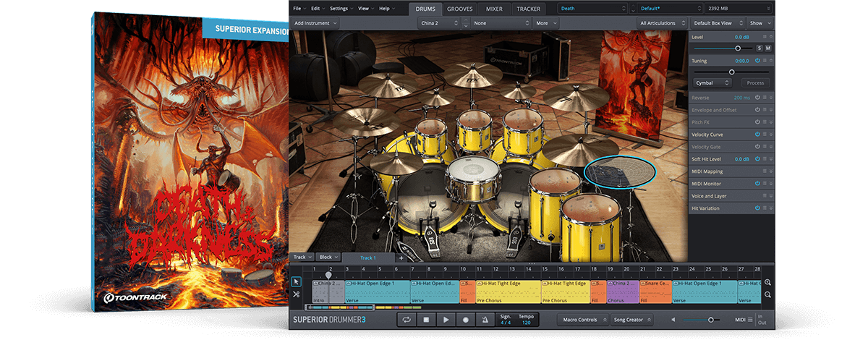Adjust the master volume slider handle

(711, 320)
